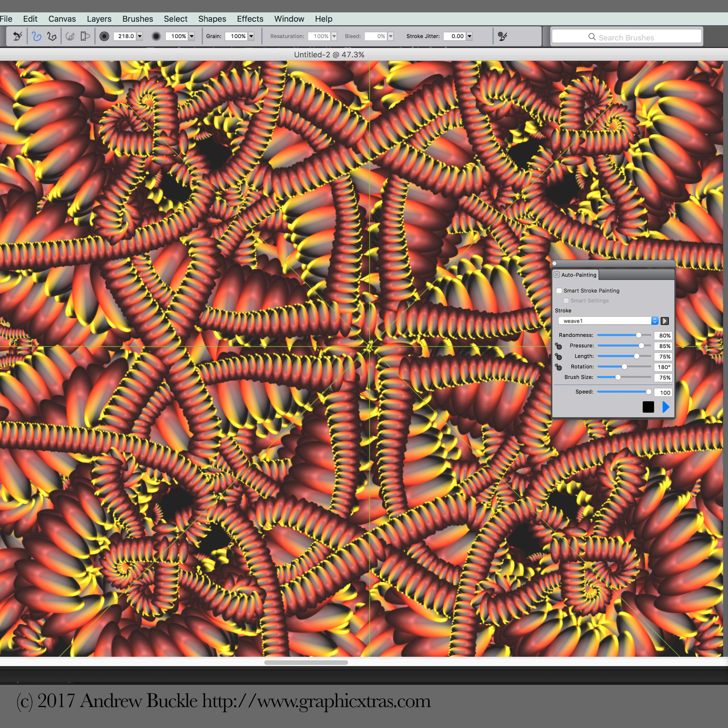Open the Canvas menu
The height and width of the screenshot is (728, 728).
[x=62, y=19]
